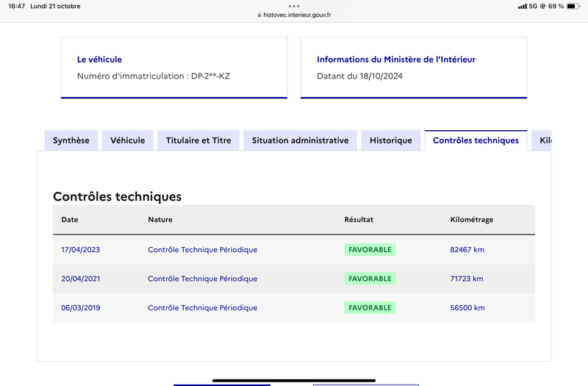The image size is (588, 386).
Task: Click the 82467 km mileage value
Action: point(467,249)
